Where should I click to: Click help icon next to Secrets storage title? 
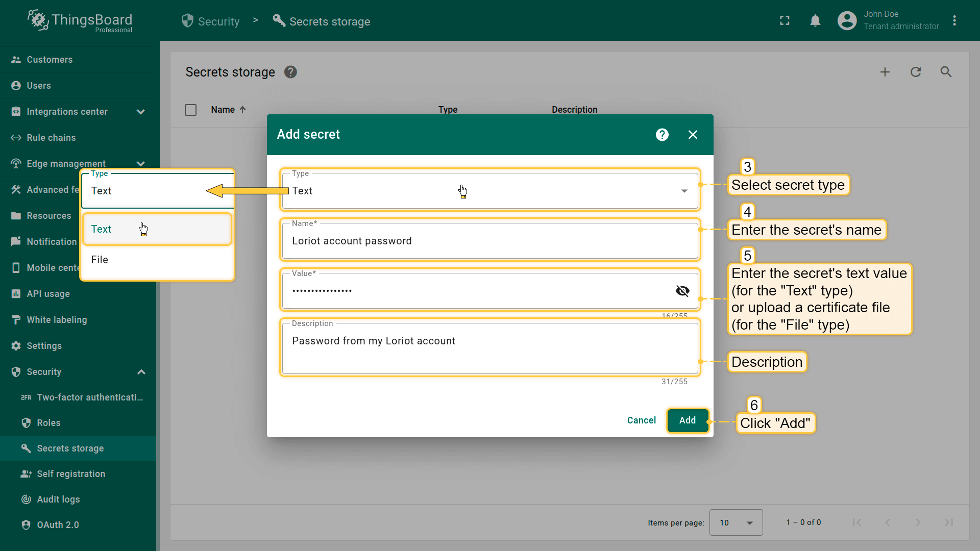[x=290, y=72]
